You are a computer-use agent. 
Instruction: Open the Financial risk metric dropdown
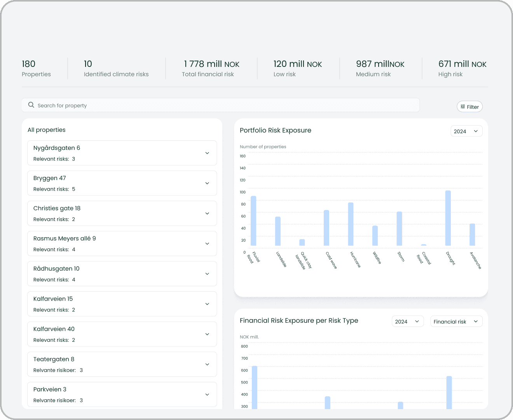(x=456, y=321)
